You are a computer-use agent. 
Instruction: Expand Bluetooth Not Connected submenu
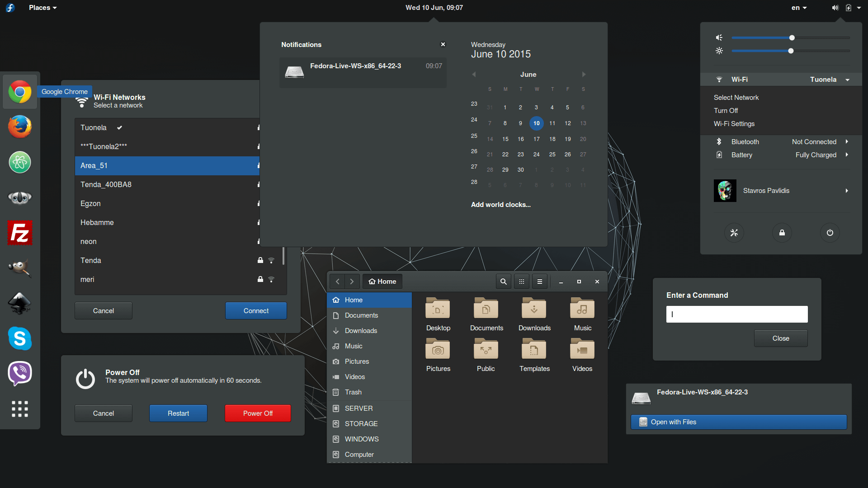click(846, 142)
